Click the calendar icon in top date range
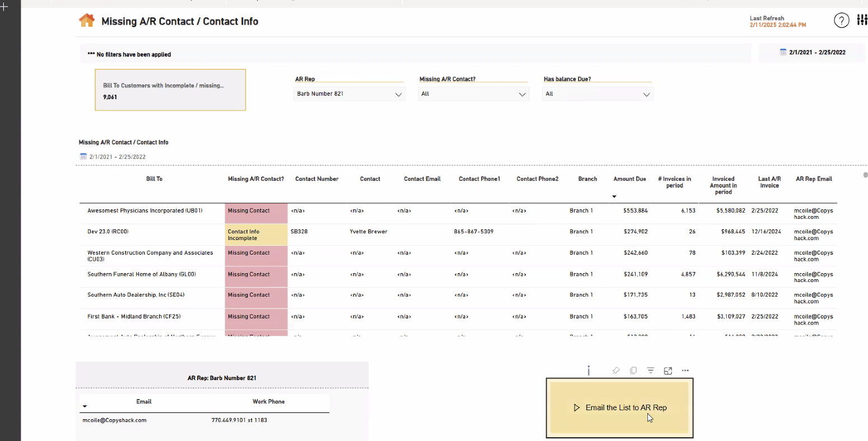Viewport: 868px width, 441px height. [783, 52]
